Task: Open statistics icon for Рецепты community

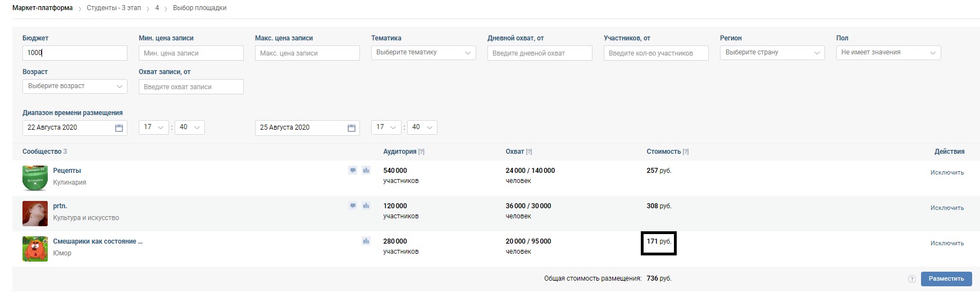Action: 366,170
